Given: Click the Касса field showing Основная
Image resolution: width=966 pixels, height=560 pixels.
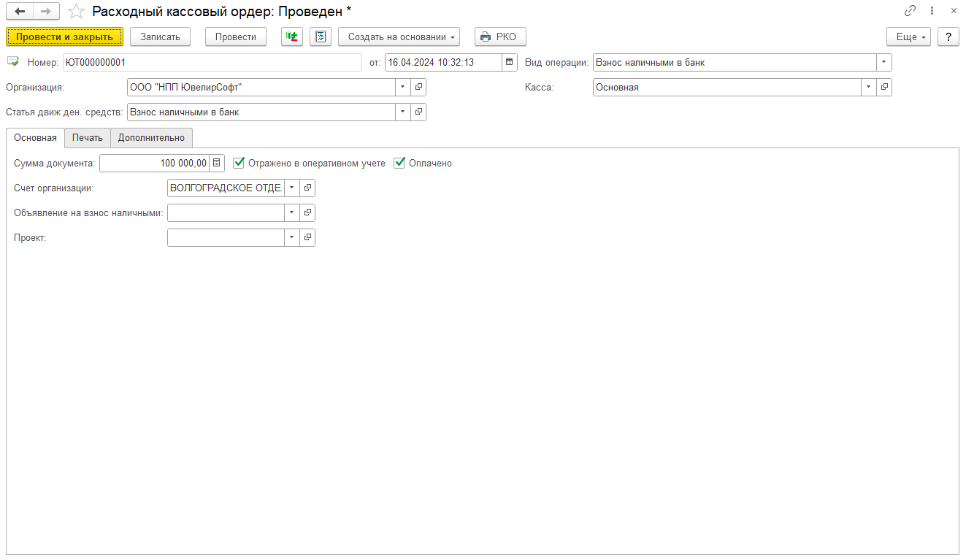Looking at the screenshot, I should [x=727, y=87].
